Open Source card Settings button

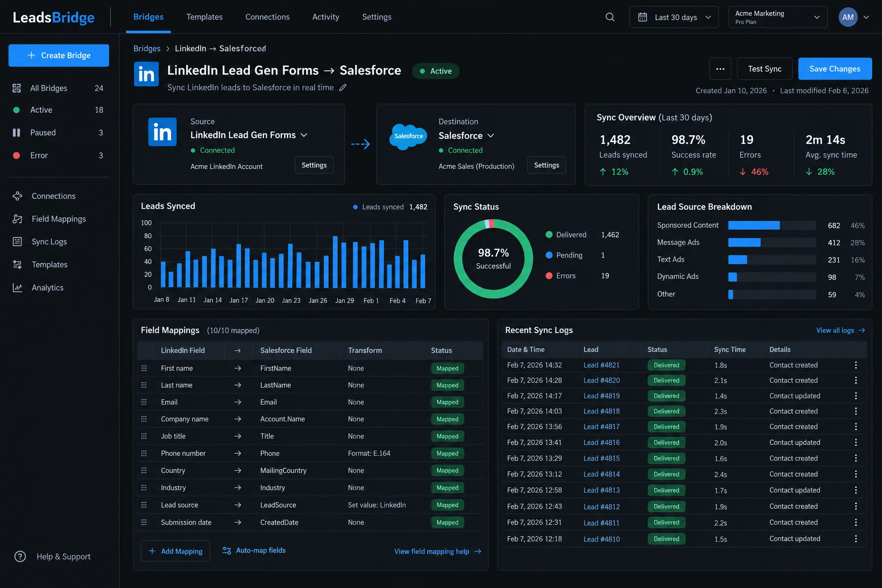pos(314,165)
